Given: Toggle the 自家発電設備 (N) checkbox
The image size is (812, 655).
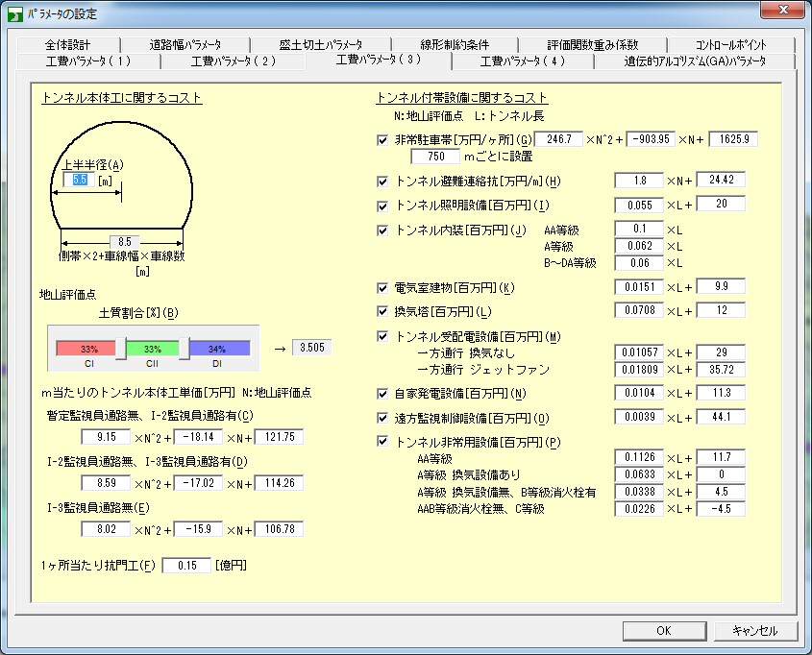Looking at the screenshot, I should coord(383,394).
